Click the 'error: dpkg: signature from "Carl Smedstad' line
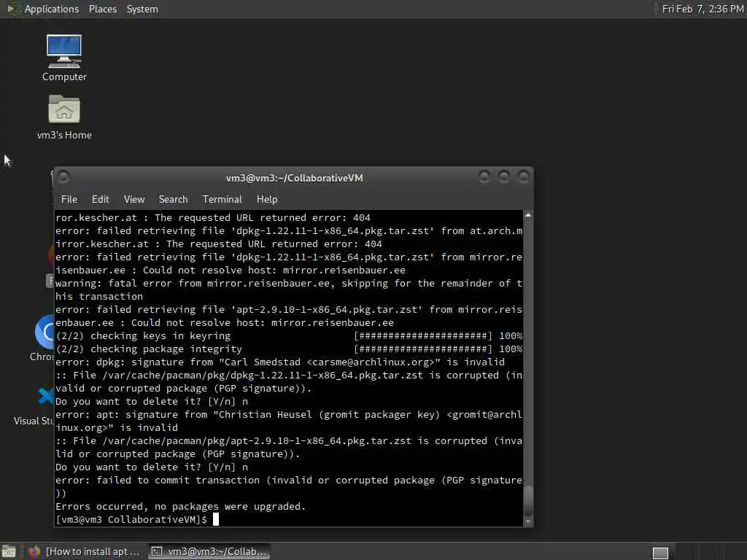This screenshot has width=747, height=560. pyautogui.click(x=280, y=362)
